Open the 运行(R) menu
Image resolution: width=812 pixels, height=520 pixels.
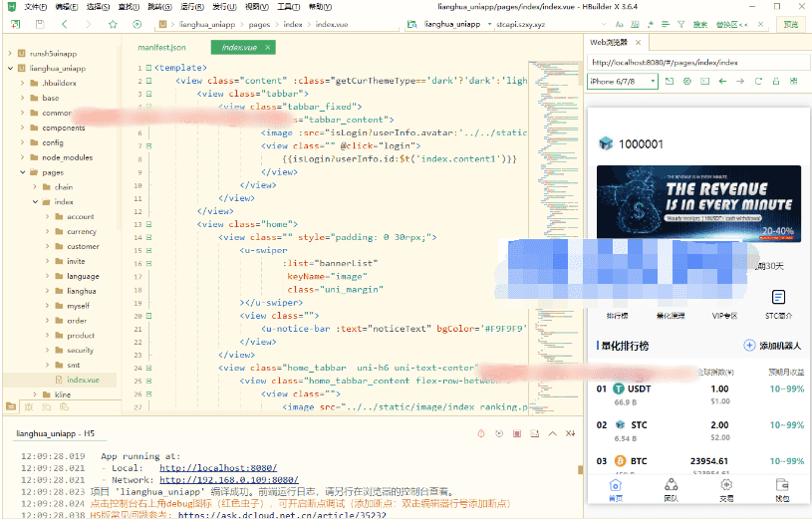click(x=192, y=7)
